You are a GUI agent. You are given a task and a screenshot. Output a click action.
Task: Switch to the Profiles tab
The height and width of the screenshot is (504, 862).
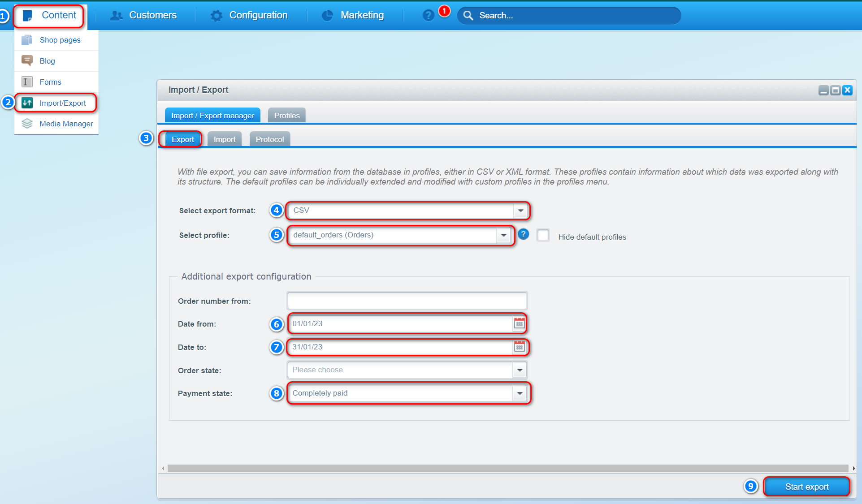click(287, 116)
